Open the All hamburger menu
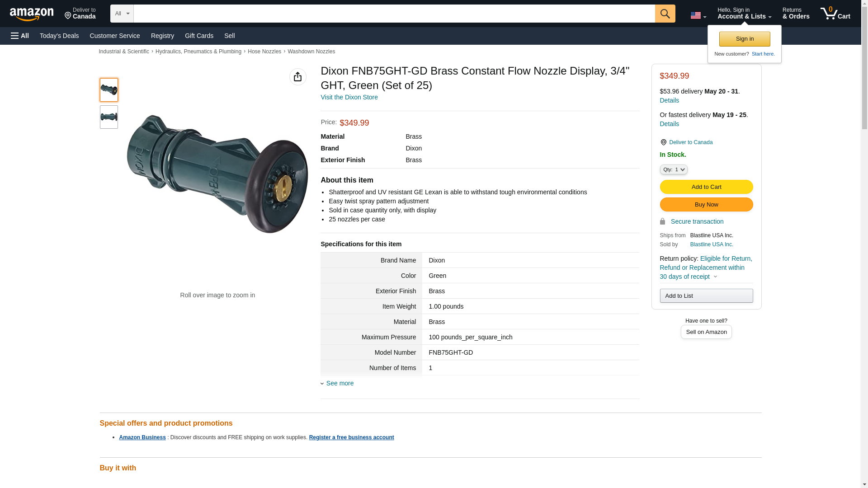This screenshot has height=488, width=868. (x=20, y=36)
